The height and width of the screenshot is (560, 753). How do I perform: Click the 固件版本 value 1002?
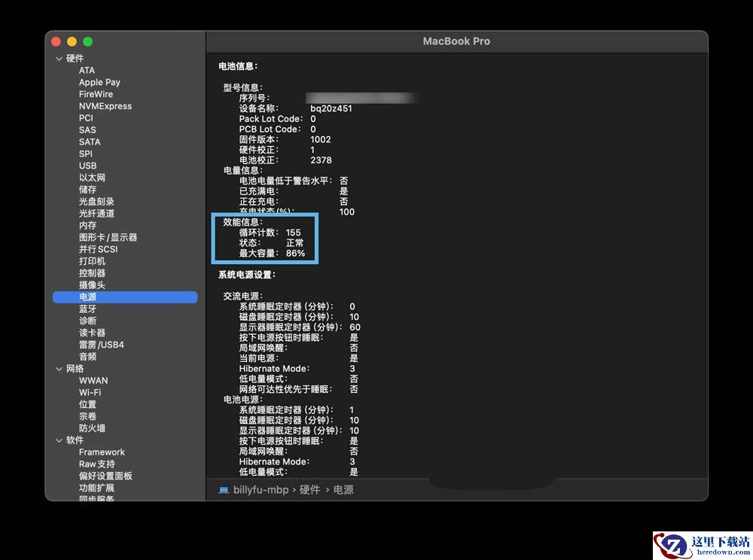pyautogui.click(x=320, y=140)
